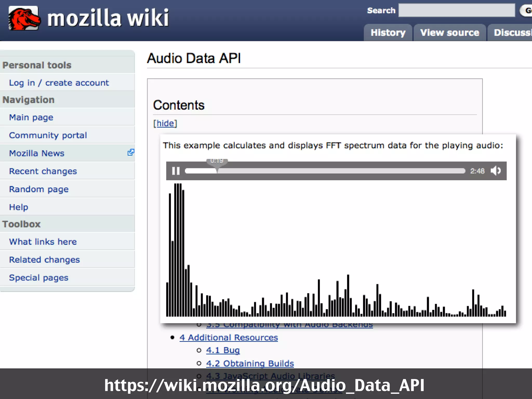This screenshot has width=532, height=399.
Task: Click the external link icon beside Mozilla News
Action: click(131, 152)
